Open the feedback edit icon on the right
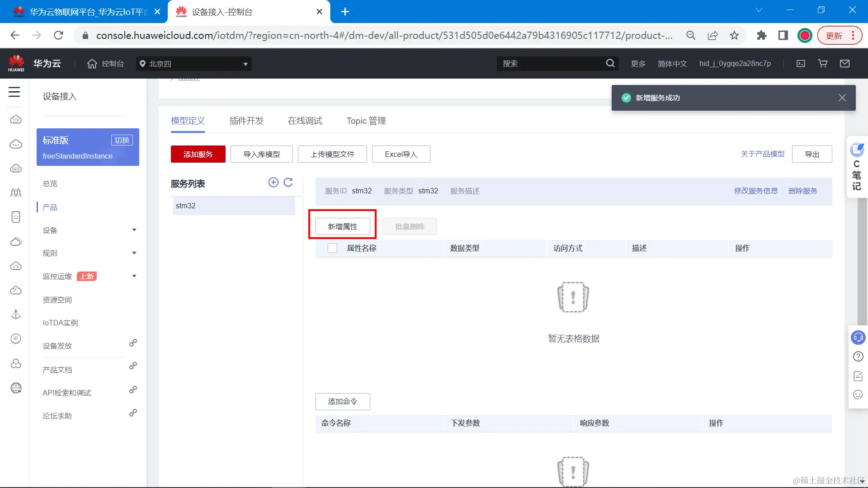 click(x=858, y=376)
